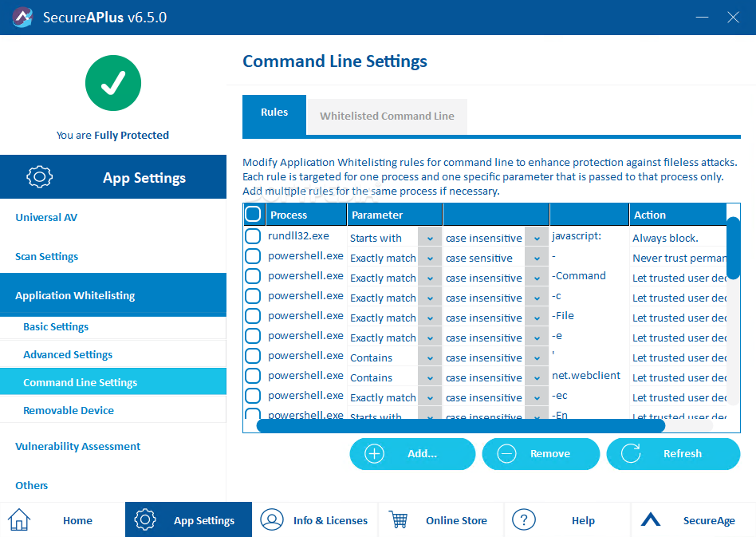This screenshot has width=756, height=537.
Task: Open case sensitive dropdown in powershell.exe row
Action: (x=537, y=258)
